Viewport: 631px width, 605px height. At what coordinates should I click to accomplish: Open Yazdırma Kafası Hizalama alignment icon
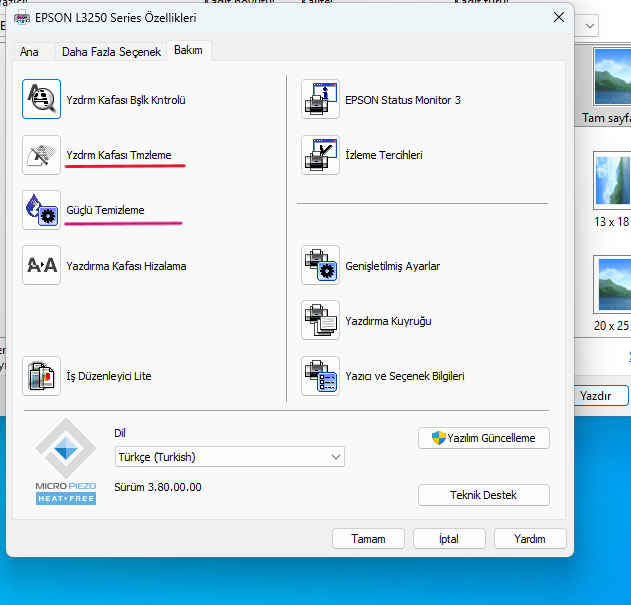coord(41,265)
